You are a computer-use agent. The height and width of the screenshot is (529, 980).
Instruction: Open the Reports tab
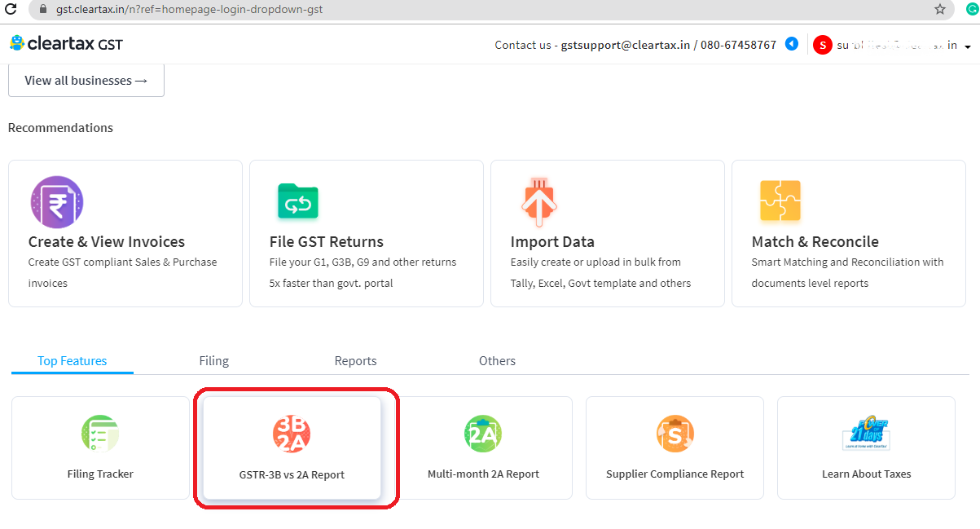click(355, 360)
